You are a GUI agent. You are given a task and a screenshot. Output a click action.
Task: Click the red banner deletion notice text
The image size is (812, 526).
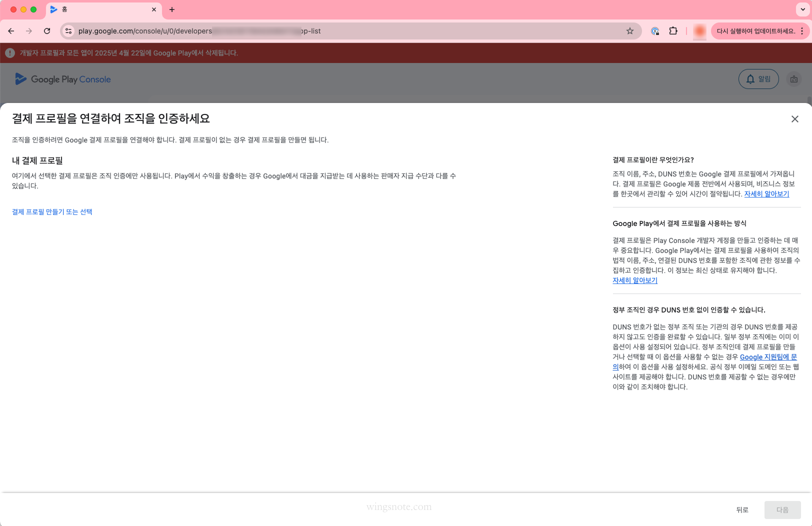coord(129,53)
